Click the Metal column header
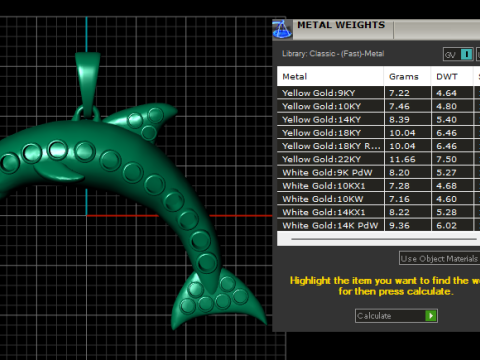The height and width of the screenshot is (360, 480). coord(330,77)
